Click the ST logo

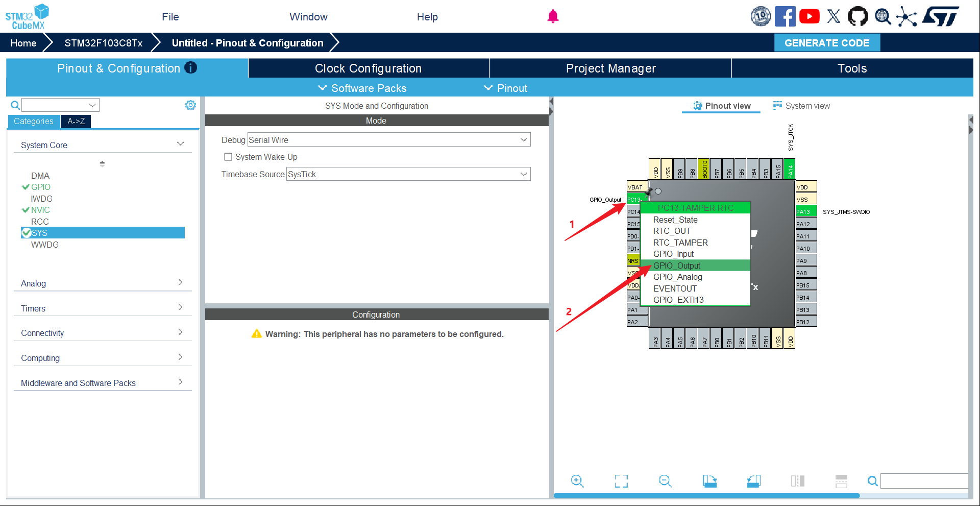pyautogui.click(x=941, y=16)
